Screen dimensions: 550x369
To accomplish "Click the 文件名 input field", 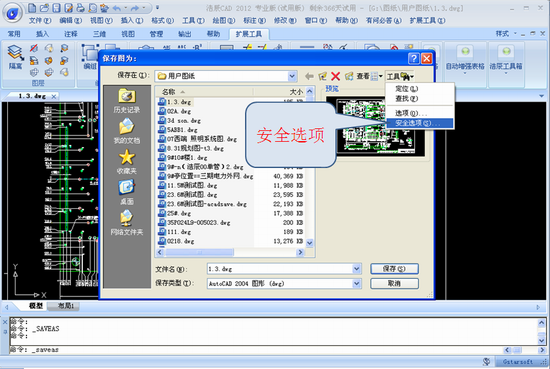I will (280, 269).
